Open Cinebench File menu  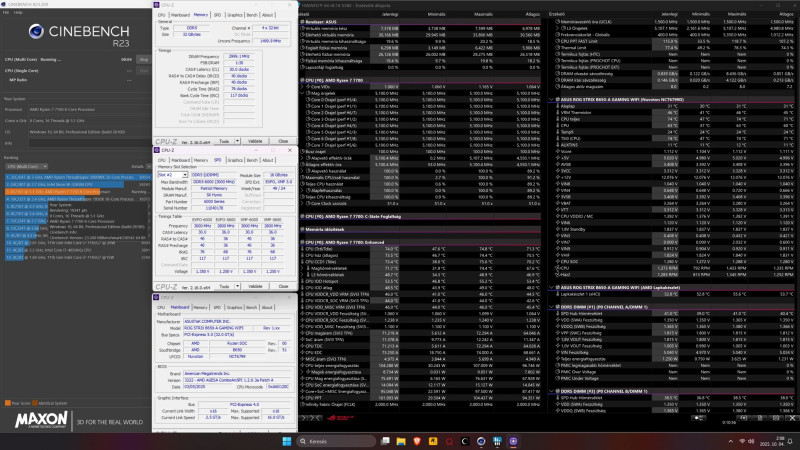[x=6, y=12]
